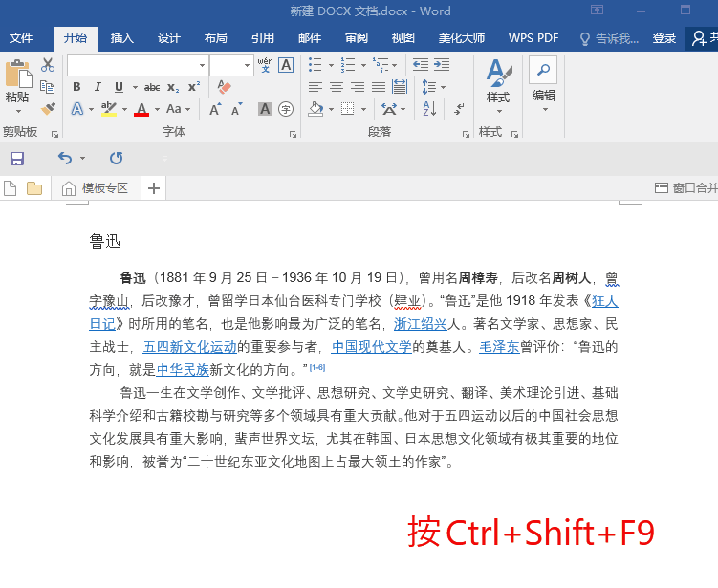The image size is (718, 588).
Task: Open the 审阅 ribbon tab
Action: (357, 38)
